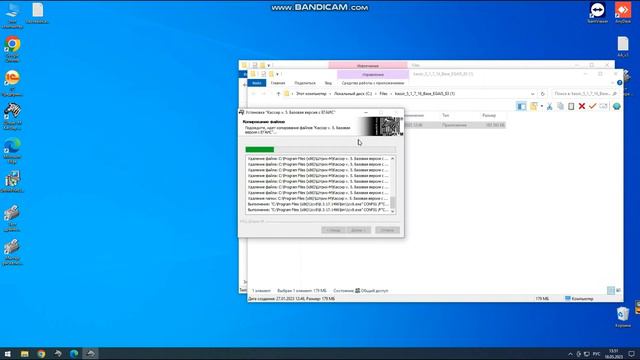Open notification center on taskbar

point(631,354)
